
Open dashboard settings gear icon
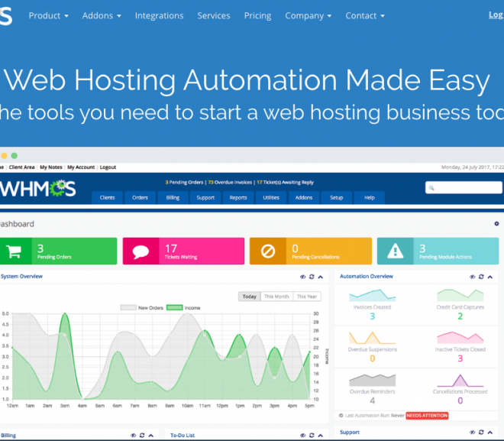pos(496,223)
